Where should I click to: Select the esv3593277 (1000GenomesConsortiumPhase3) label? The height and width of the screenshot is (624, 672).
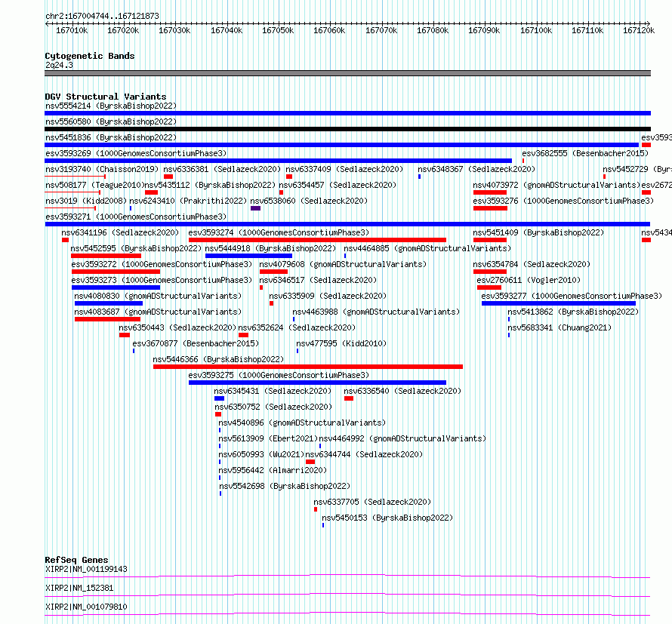572,296
